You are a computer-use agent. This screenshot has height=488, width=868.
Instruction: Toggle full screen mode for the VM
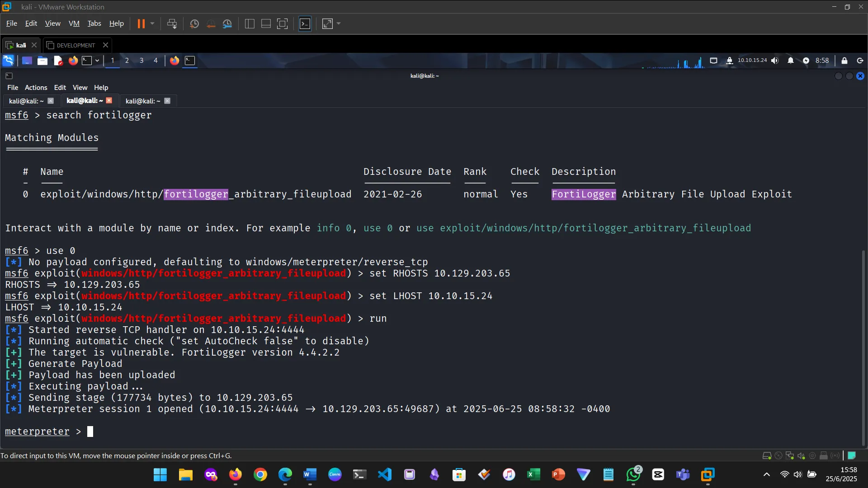coord(282,23)
